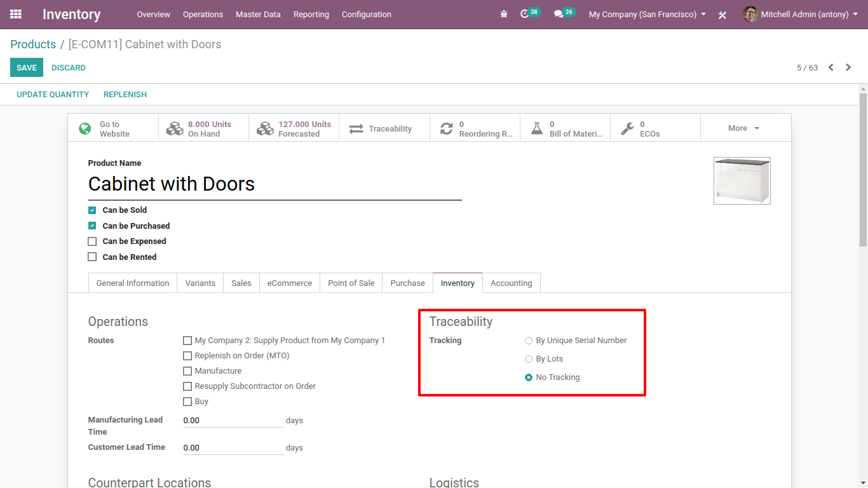Image resolution: width=868 pixels, height=488 pixels.
Task: Switch to General Information tab
Action: pos(133,283)
